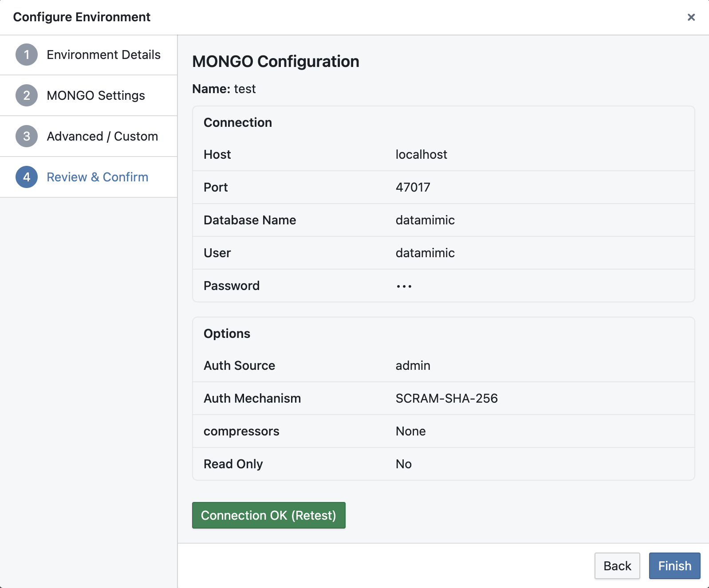Select the Auth Source value admin
709x588 pixels.
tap(413, 365)
